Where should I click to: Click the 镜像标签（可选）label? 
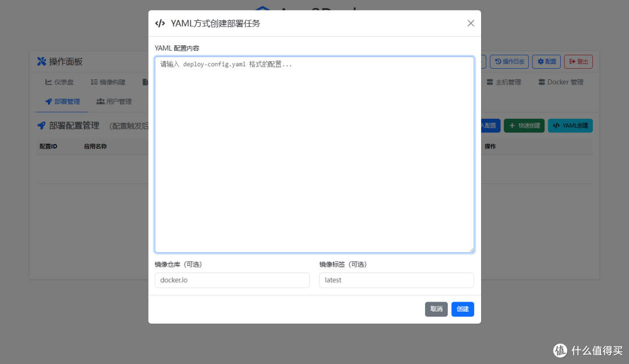click(x=343, y=264)
